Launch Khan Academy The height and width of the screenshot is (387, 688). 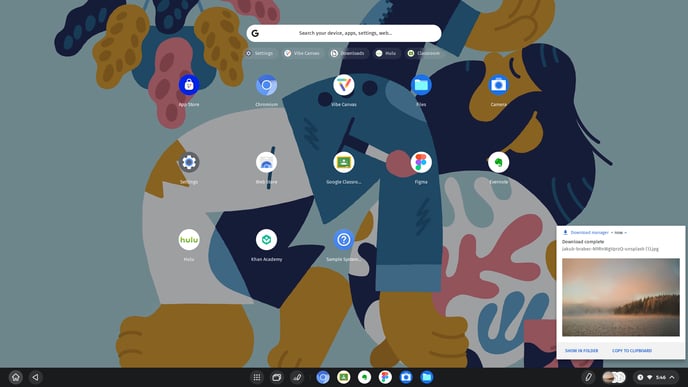[x=266, y=240]
